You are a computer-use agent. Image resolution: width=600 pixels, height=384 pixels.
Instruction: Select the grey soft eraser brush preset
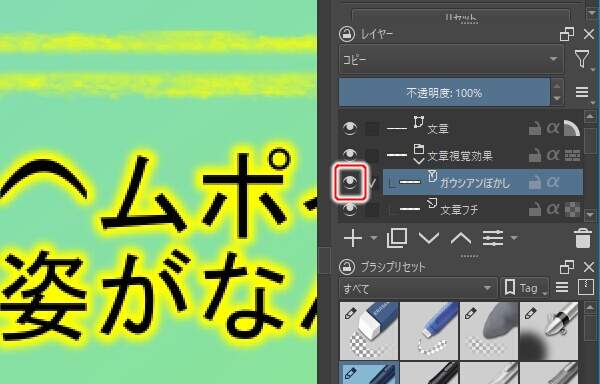489,331
